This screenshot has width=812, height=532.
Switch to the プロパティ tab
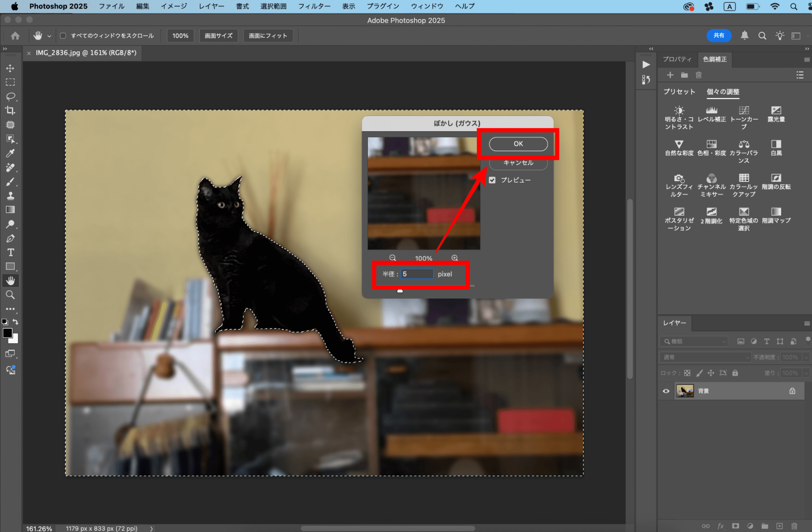[677, 59]
